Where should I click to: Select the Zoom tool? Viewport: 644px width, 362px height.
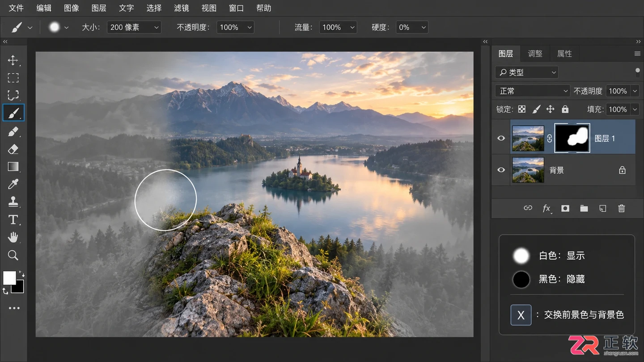pyautogui.click(x=13, y=255)
